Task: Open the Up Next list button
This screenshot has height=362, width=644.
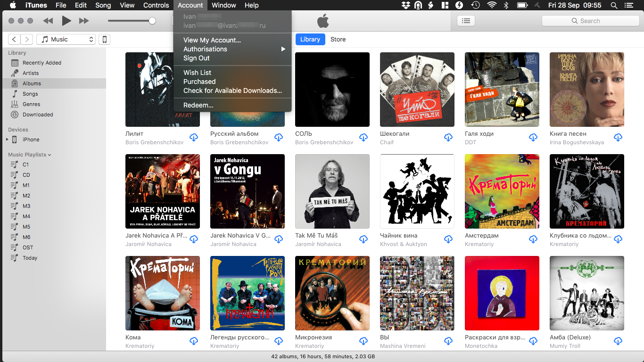Action: click(466, 21)
